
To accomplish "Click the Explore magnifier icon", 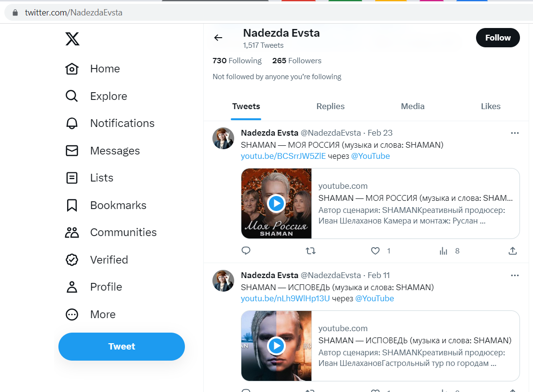I will click(72, 96).
